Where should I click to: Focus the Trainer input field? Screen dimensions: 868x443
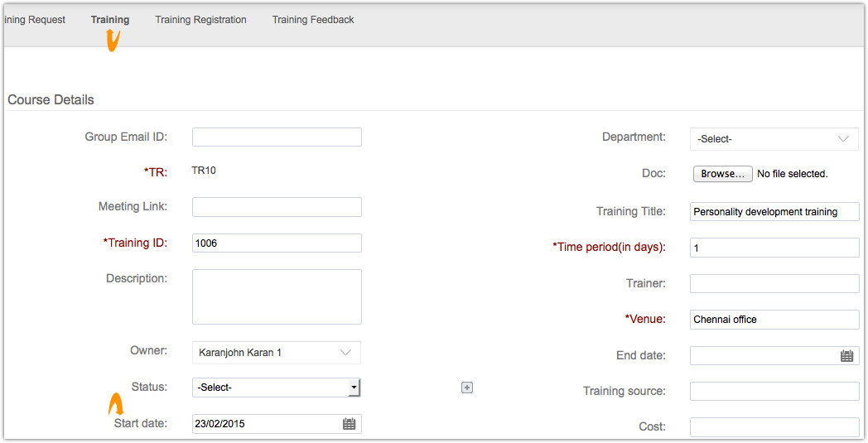click(x=774, y=284)
